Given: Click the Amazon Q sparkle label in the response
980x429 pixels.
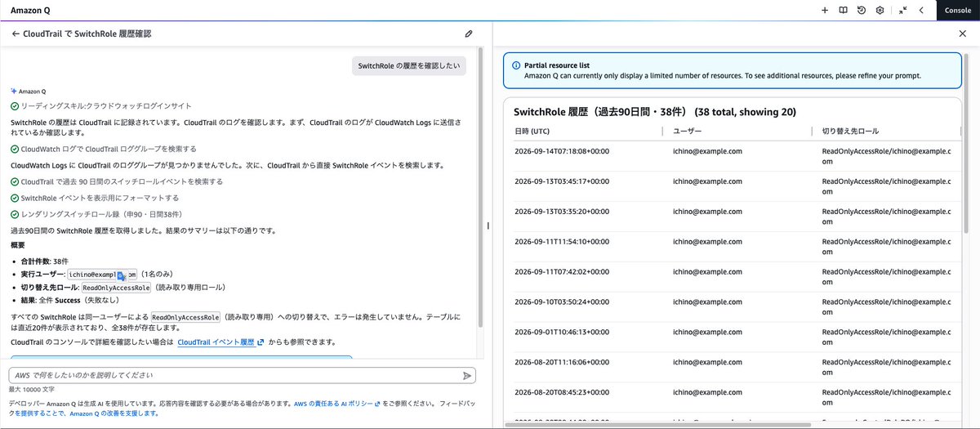Looking at the screenshot, I should [29, 92].
